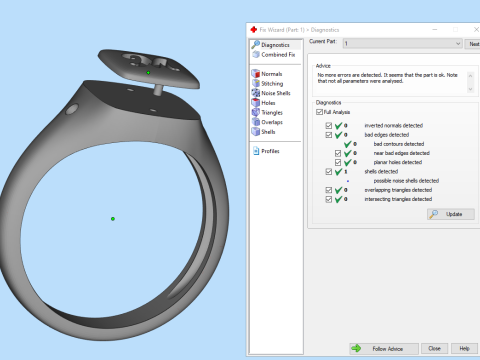Go to Stitching page label
The width and height of the screenshot is (480, 360).
coord(272,83)
